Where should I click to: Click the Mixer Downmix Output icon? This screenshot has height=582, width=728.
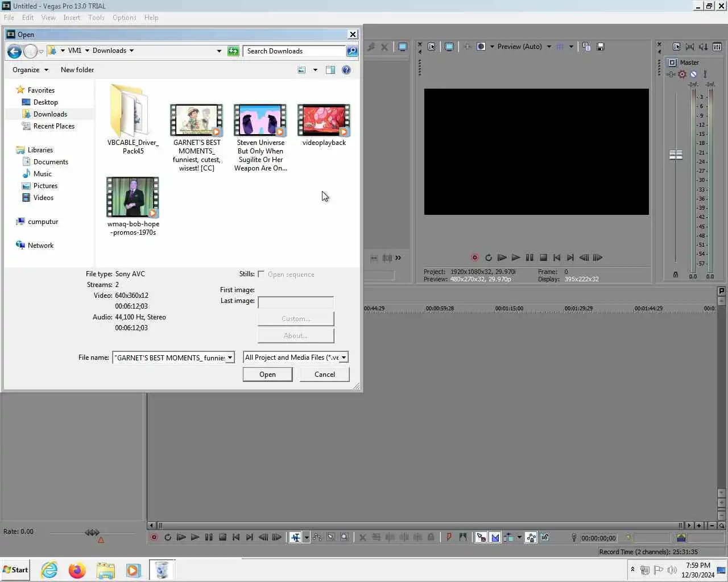click(690, 47)
